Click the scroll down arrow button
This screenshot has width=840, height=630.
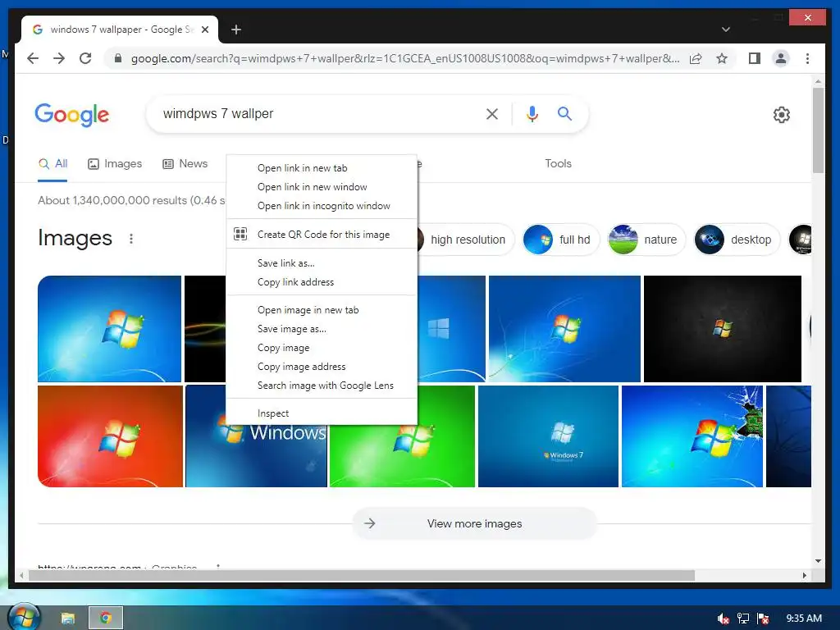[x=818, y=561]
